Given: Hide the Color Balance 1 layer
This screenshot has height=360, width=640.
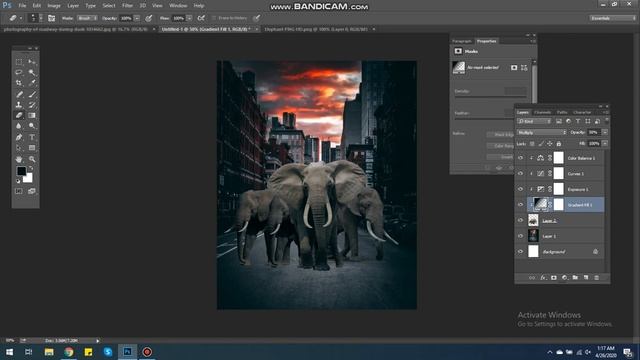Looking at the screenshot, I should point(520,158).
